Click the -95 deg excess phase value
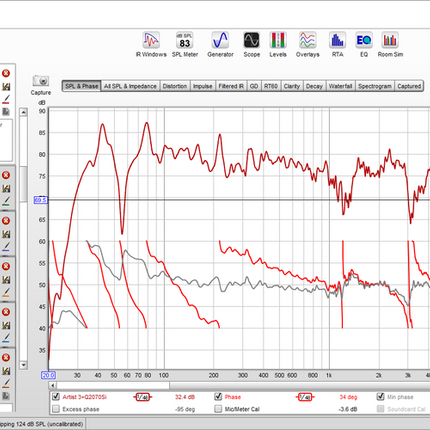The image size is (430, 430). [x=185, y=409]
